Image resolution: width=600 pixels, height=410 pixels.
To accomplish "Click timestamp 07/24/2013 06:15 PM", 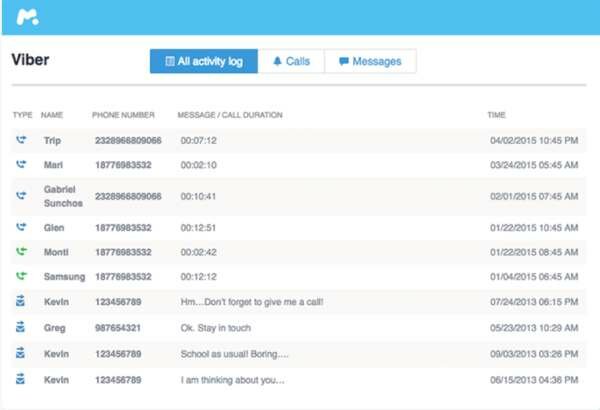I will 534,302.
